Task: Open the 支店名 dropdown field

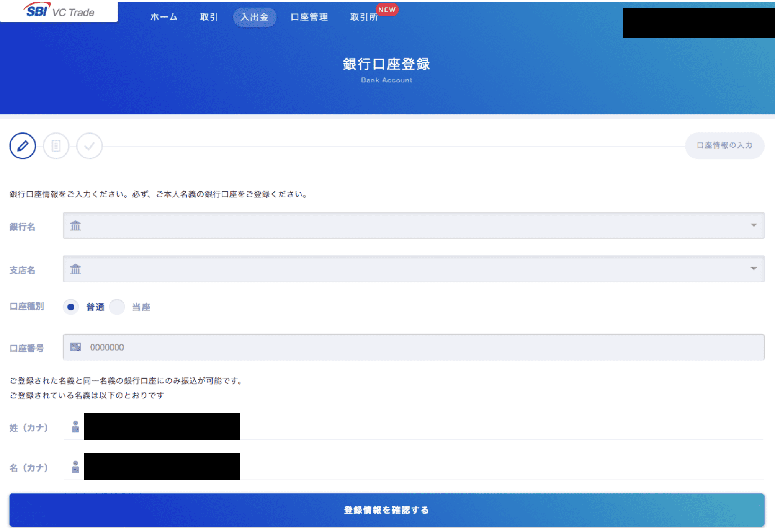Action: [x=414, y=269]
